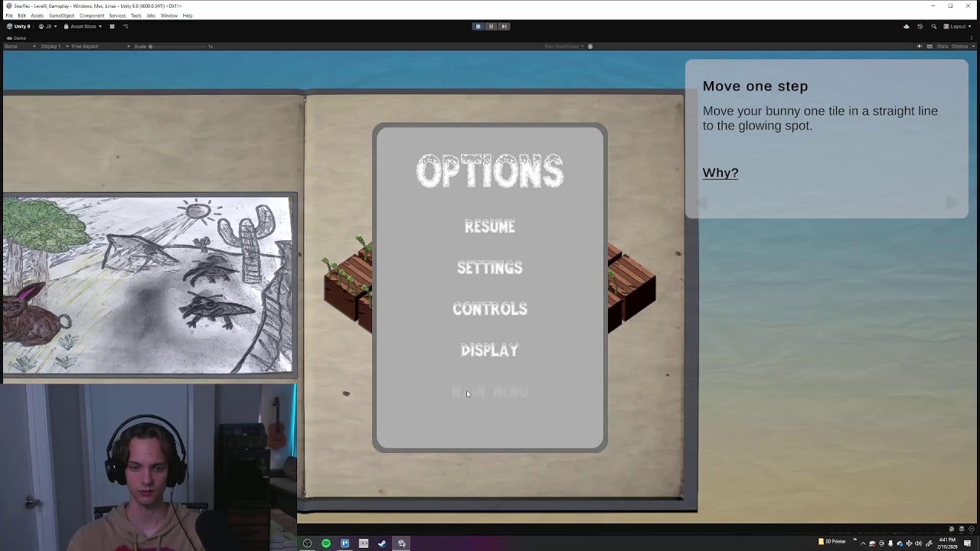Open the volume control in system tray
The width and height of the screenshot is (980, 551).
click(918, 543)
